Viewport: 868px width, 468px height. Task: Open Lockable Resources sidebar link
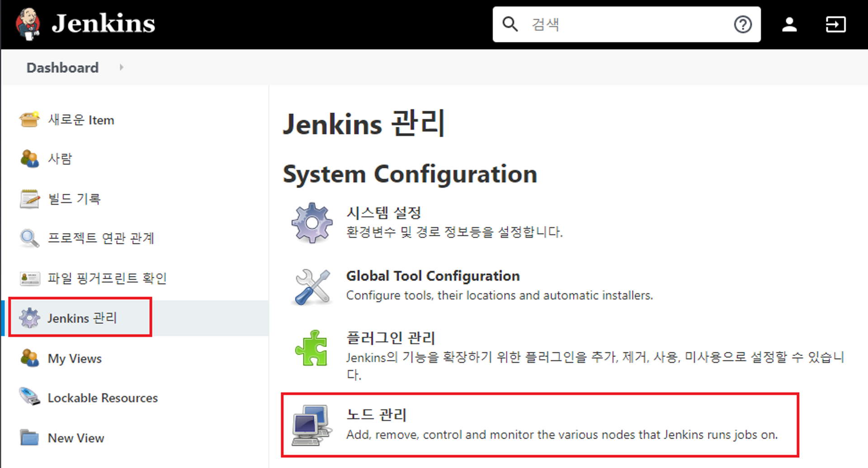tap(103, 398)
